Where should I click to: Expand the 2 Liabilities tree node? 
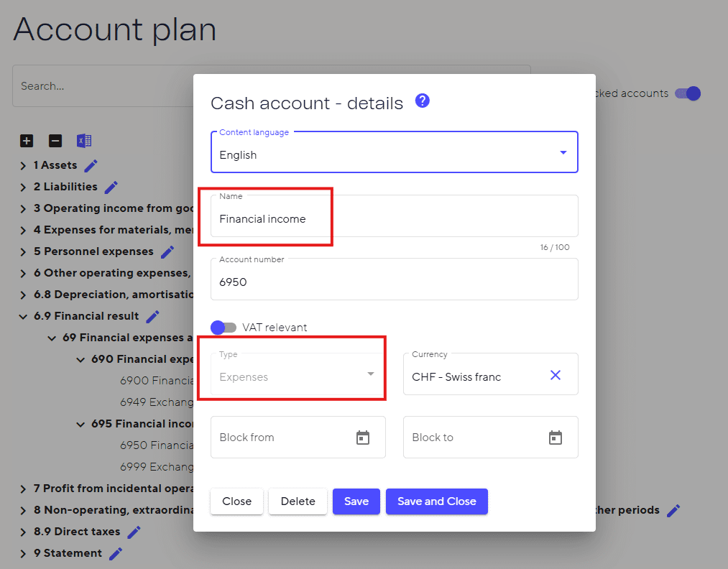(24, 188)
